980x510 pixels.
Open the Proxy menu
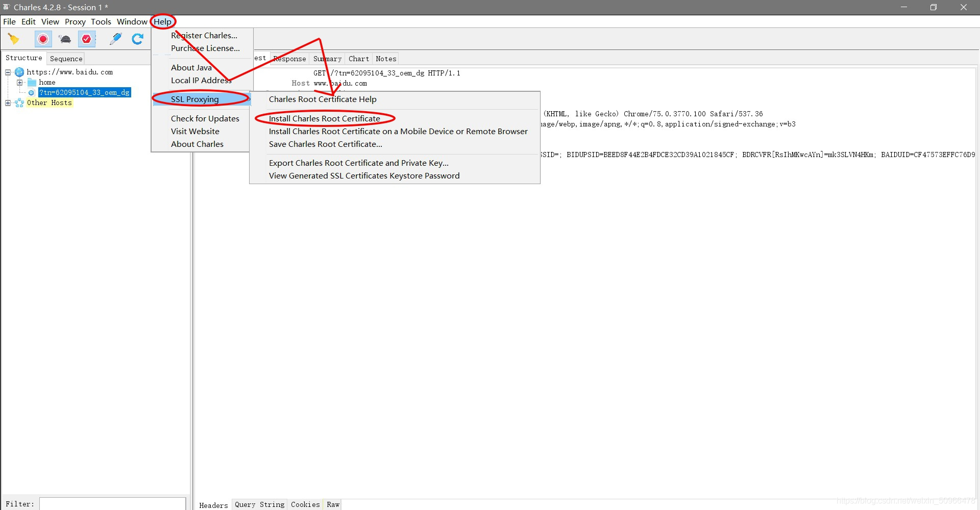pyautogui.click(x=75, y=21)
